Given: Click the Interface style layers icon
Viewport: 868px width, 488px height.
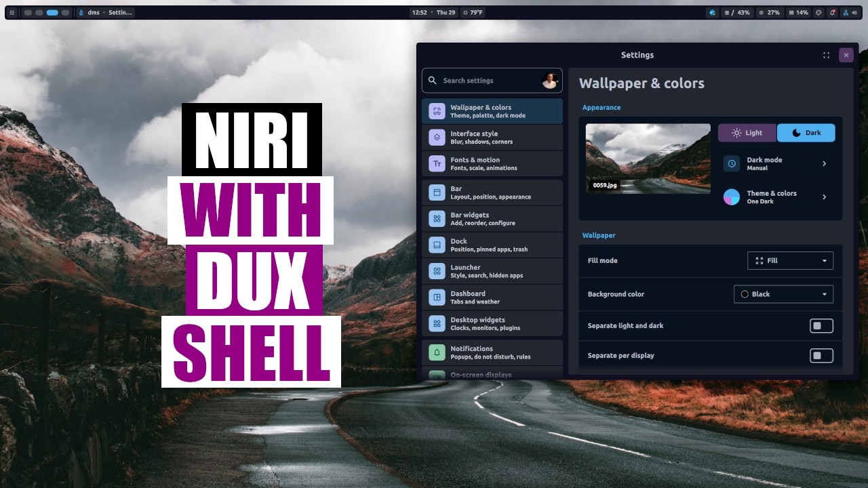Looking at the screenshot, I should [437, 138].
